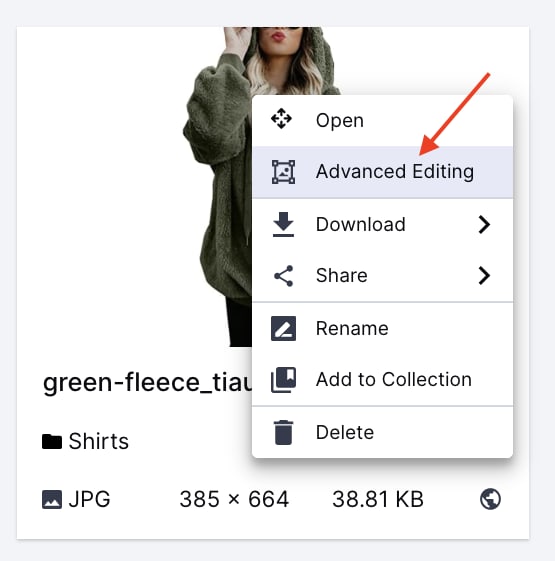Click the JPG image type icon
The height and width of the screenshot is (561, 555).
[52, 499]
